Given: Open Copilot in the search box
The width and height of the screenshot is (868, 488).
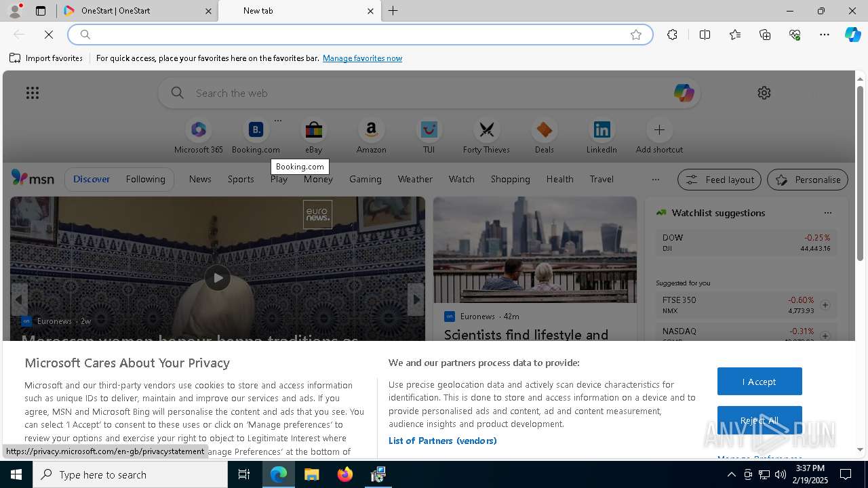Looking at the screenshot, I should [684, 93].
